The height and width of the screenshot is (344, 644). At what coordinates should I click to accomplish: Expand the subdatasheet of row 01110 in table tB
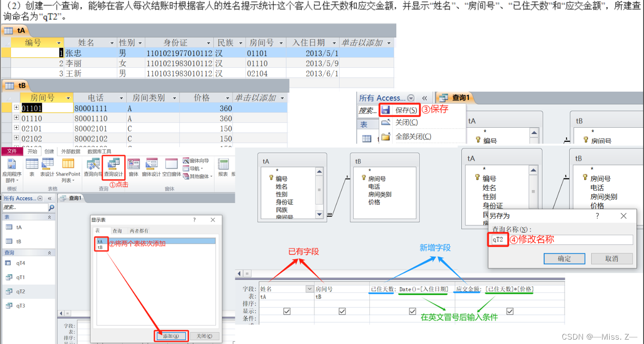pyautogui.click(x=16, y=118)
